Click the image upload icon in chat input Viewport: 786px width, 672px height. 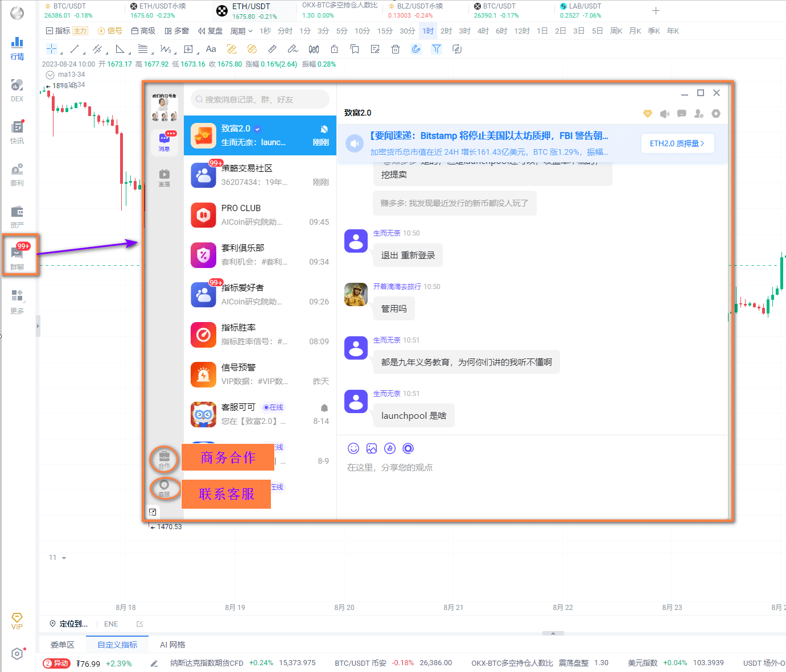pos(372,448)
